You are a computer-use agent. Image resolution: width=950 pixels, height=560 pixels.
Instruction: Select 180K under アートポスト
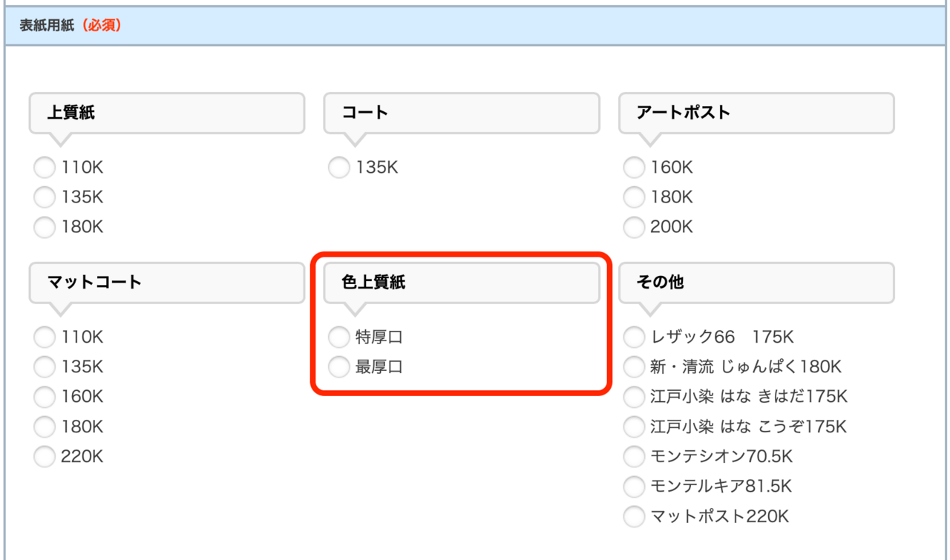634,197
